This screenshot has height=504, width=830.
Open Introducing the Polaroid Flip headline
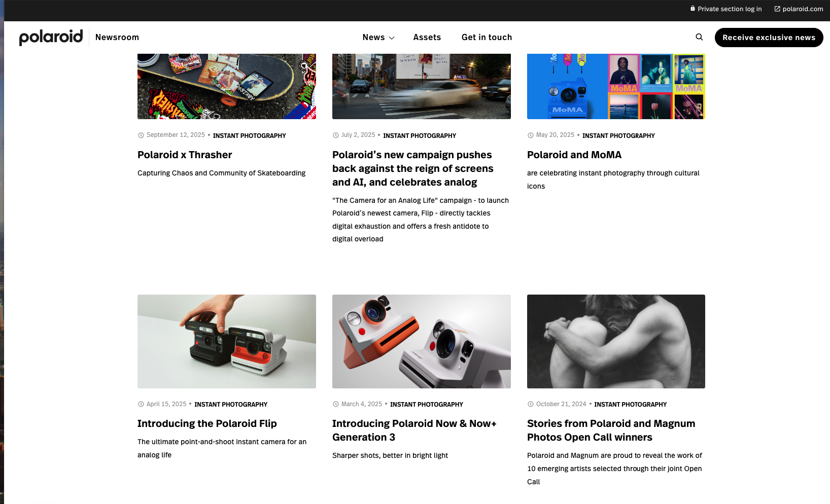point(207,423)
